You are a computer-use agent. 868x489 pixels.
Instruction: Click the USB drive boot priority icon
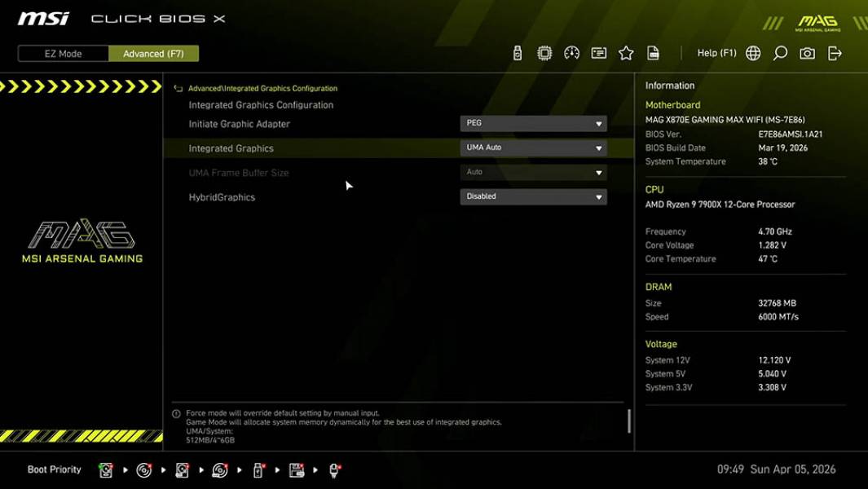click(x=256, y=469)
